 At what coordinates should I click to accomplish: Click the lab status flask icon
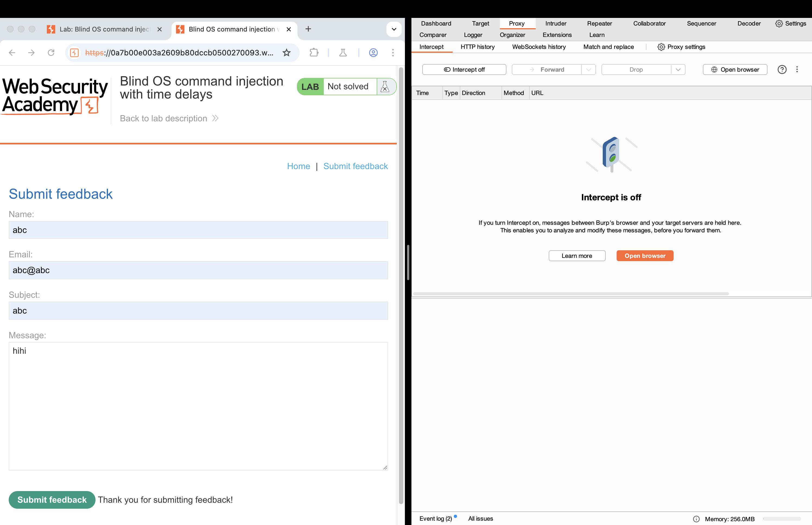[385, 87]
